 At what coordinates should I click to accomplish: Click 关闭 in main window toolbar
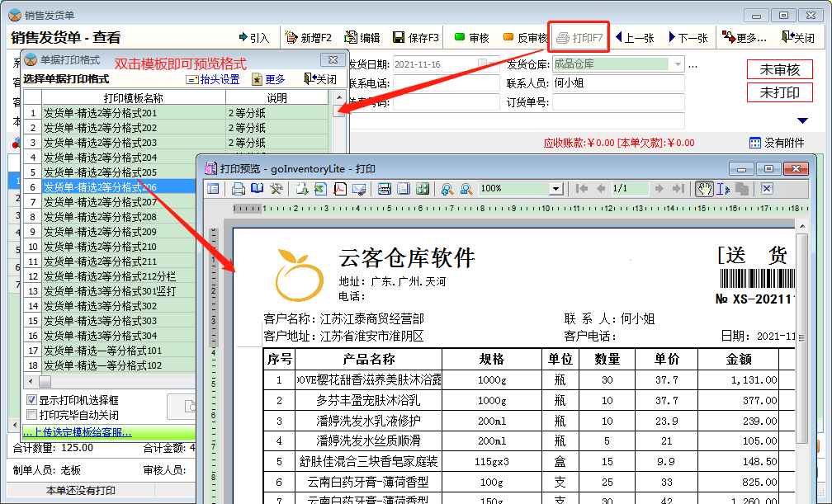[x=798, y=38]
